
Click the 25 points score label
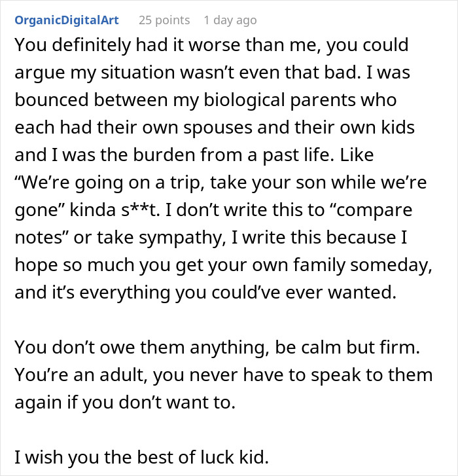click(164, 20)
